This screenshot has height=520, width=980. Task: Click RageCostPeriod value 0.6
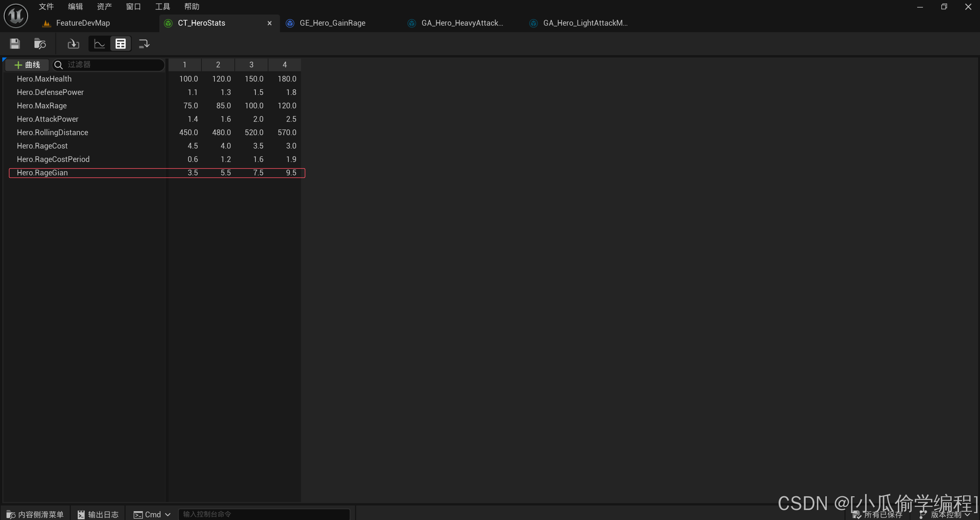[193, 159]
